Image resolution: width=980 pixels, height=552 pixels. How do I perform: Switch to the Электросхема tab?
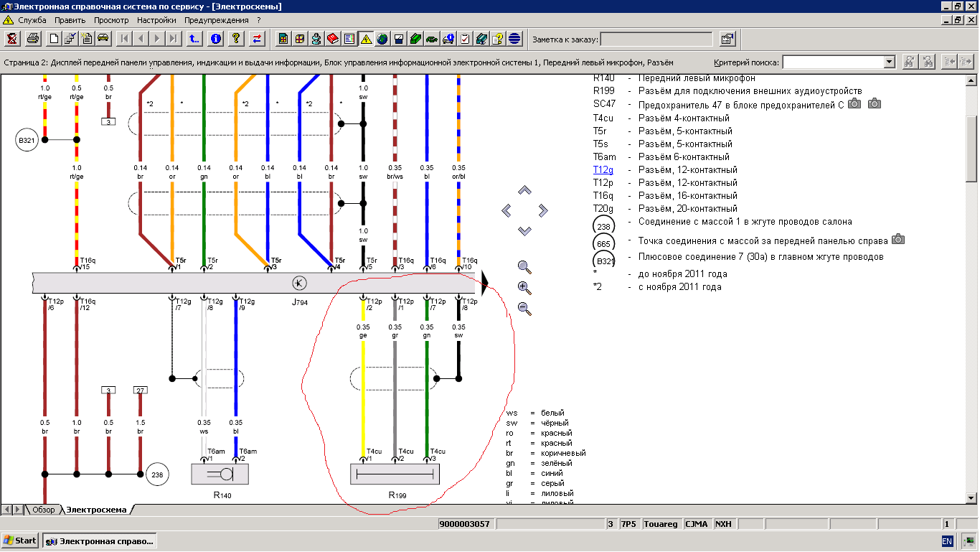(x=96, y=510)
